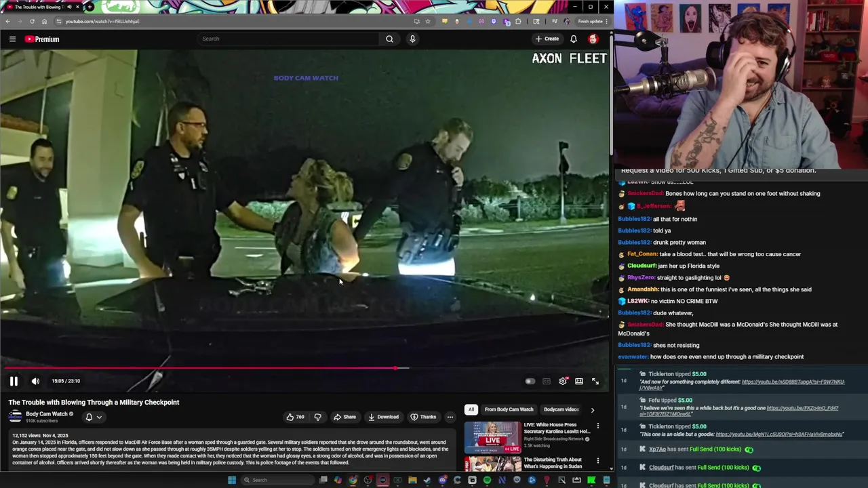Click the Body Cam Watch channel avatar
This screenshot has height=488, width=868.
[15, 417]
